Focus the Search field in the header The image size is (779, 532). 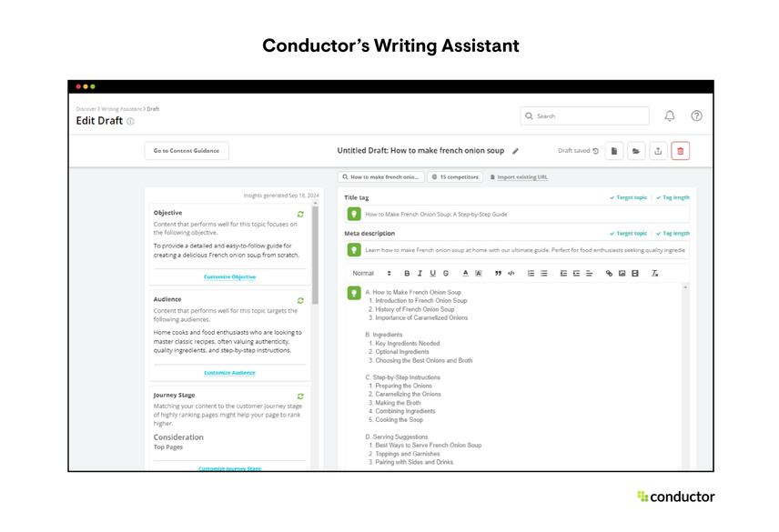click(585, 116)
